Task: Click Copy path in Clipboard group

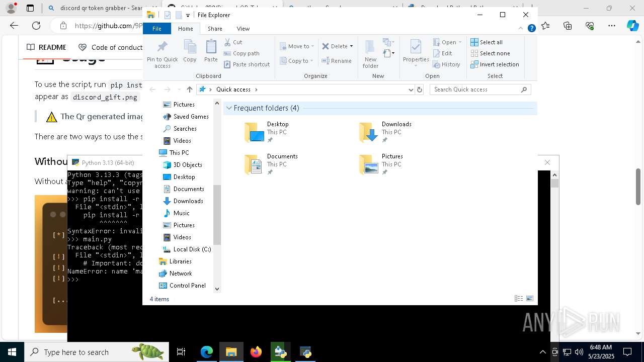Action: click(242, 53)
